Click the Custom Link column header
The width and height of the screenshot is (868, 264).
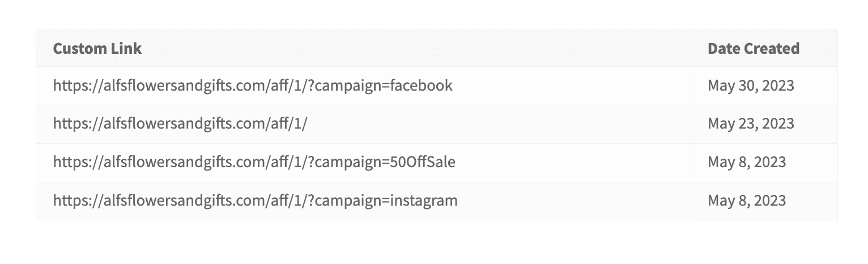tap(97, 49)
